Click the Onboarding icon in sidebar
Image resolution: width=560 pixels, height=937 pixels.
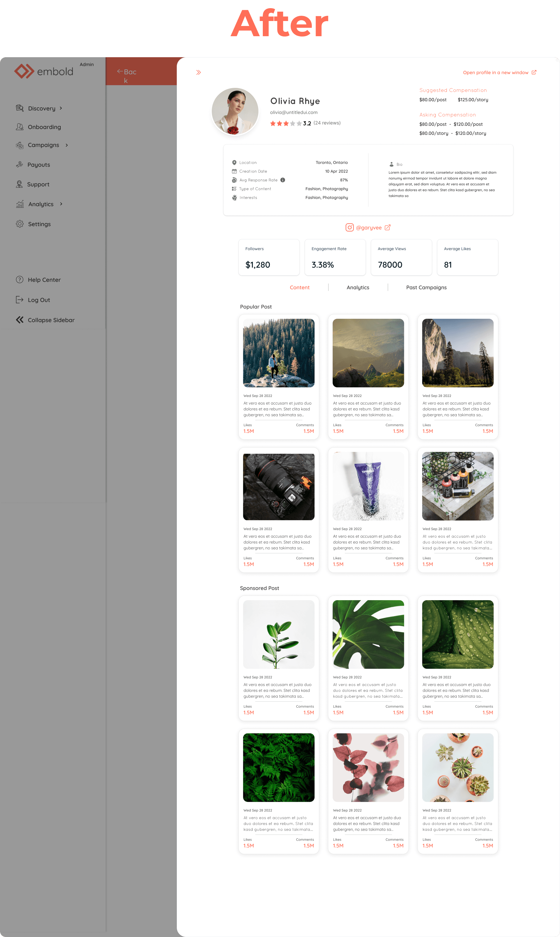tap(20, 127)
